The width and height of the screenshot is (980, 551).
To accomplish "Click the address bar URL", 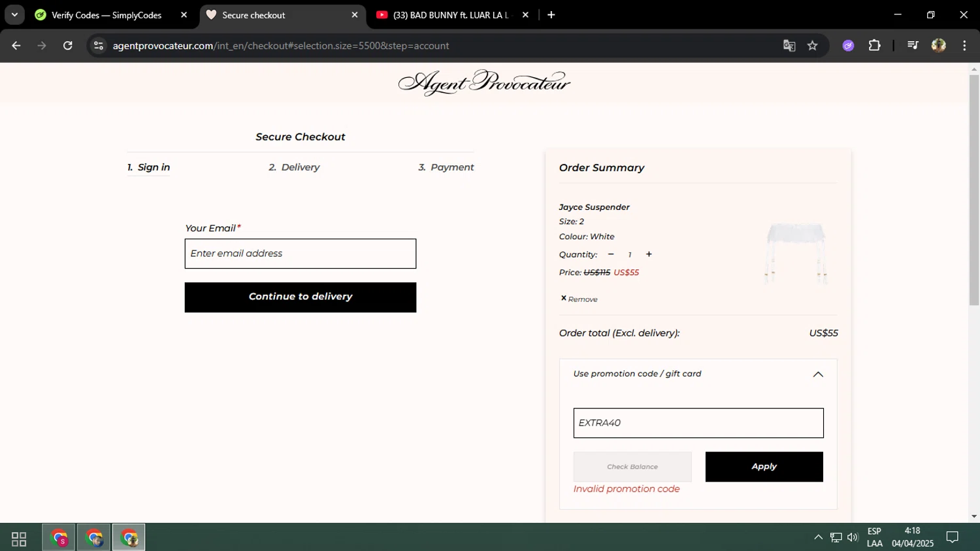I will tap(281, 46).
